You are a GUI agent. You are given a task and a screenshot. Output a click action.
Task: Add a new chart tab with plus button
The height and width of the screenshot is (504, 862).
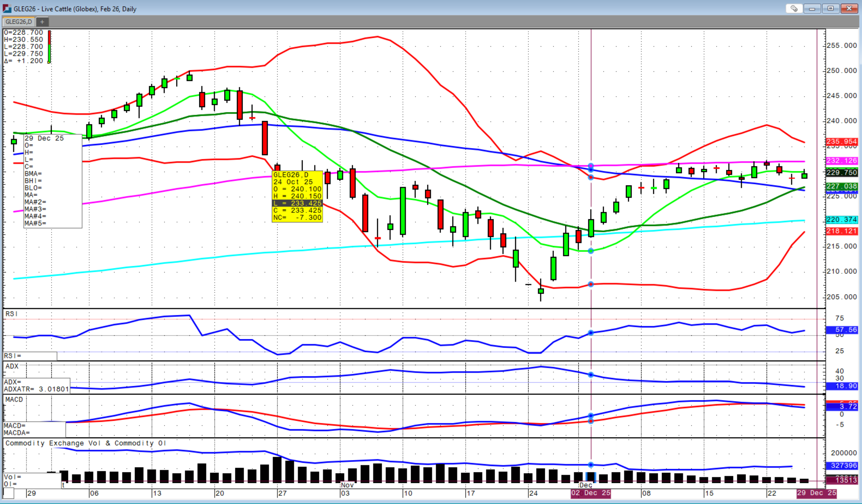(42, 22)
